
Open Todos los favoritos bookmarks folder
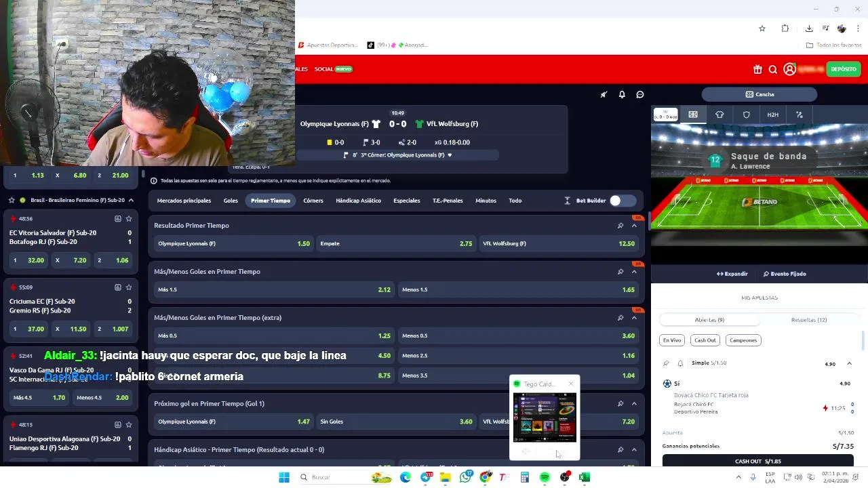click(x=833, y=45)
